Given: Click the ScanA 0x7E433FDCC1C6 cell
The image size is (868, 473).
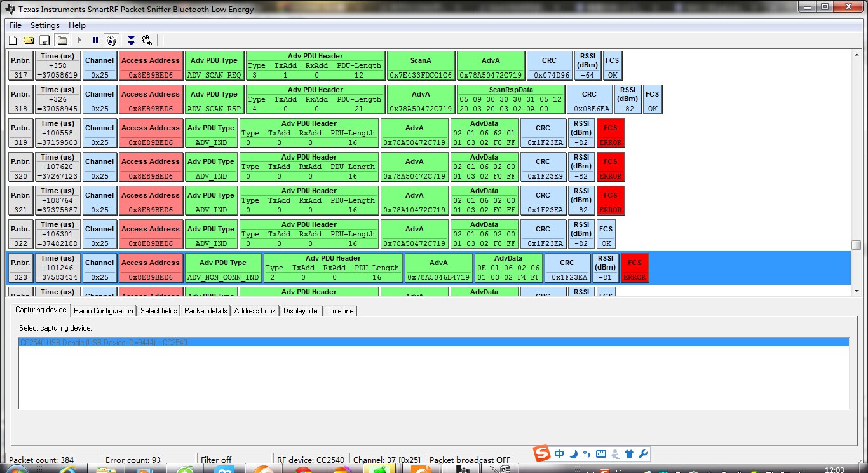Looking at the screenshot, I should click(x=421, y=65).
